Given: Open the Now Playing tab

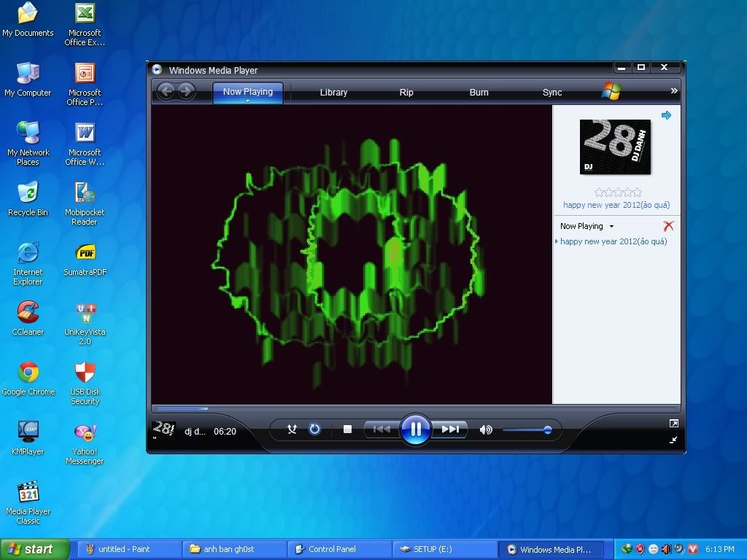Looking at the screenshot, I should pyautogui.click(x=248, y=92).
